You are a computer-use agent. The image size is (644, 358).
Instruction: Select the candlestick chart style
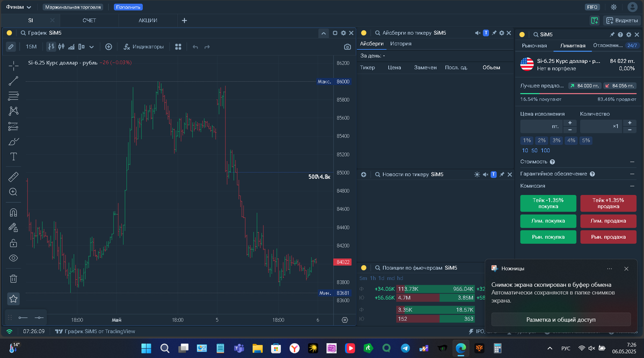point(61,47)
